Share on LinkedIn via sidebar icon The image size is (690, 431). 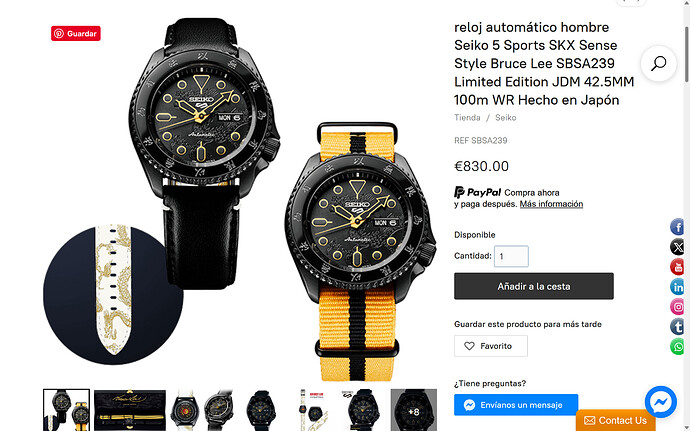coord(678,287)
